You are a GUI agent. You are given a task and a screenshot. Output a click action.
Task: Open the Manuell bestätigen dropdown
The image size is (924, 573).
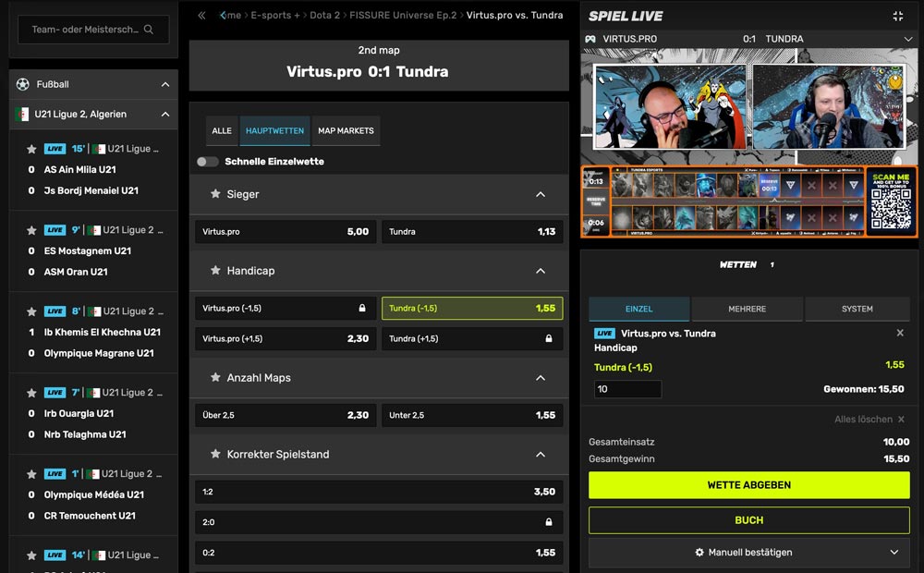pos(749,553)
